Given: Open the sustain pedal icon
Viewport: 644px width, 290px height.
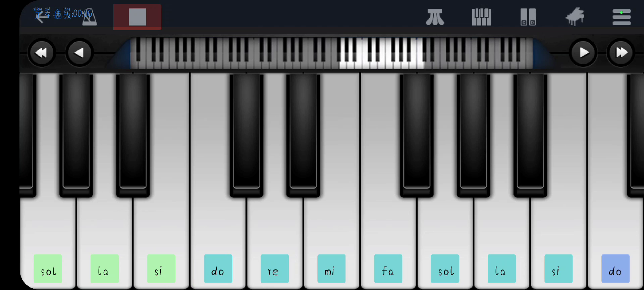Looking at the screenshot, I should pyautogui.click(x=435, y=17).
